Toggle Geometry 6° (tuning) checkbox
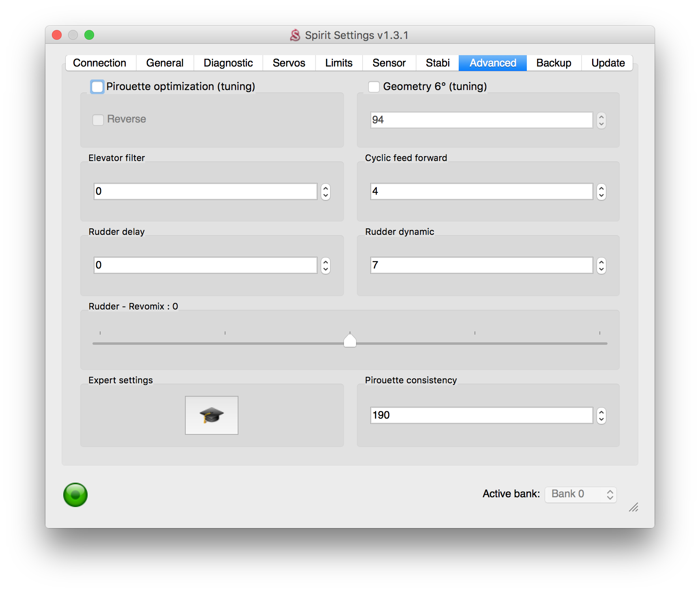Screen dimensions: 700x593 click(x=374, y=87)
